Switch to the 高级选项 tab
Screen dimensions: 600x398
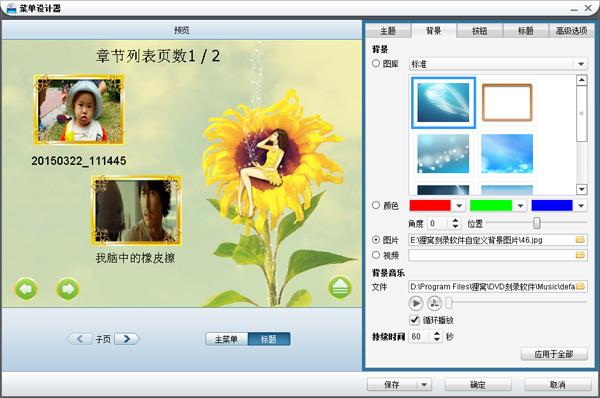(571, 31)
